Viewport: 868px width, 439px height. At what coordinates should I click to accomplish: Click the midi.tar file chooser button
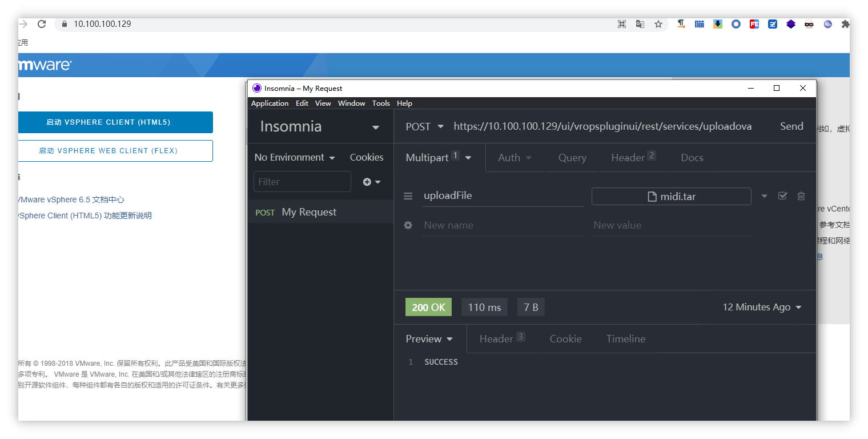pos(672,196)
